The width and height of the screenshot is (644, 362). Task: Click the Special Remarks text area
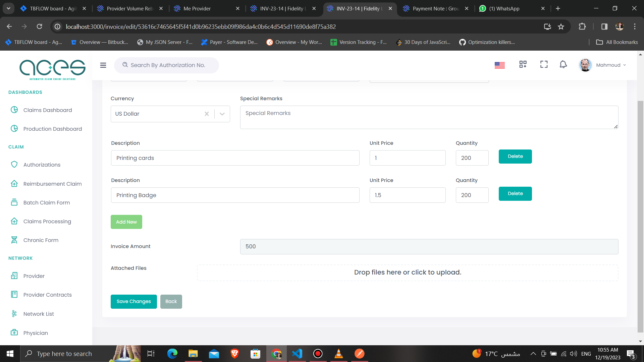[429, 117]
